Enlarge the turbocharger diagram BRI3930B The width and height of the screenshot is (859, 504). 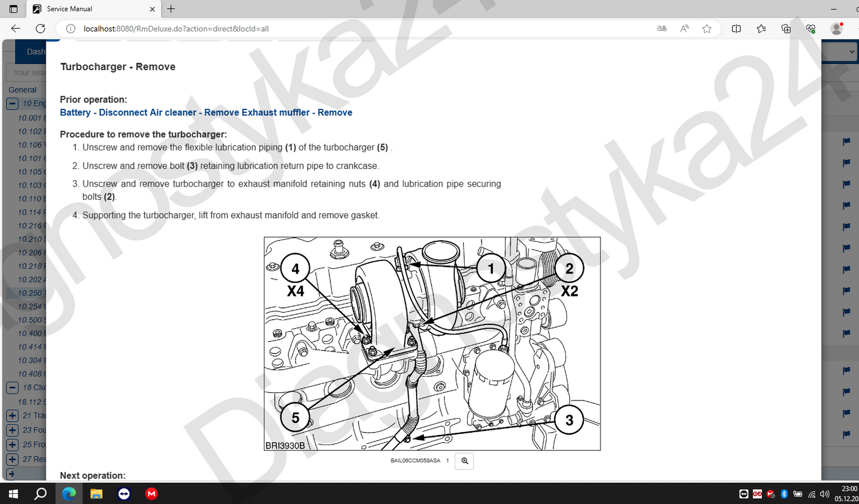pos(432,344)
